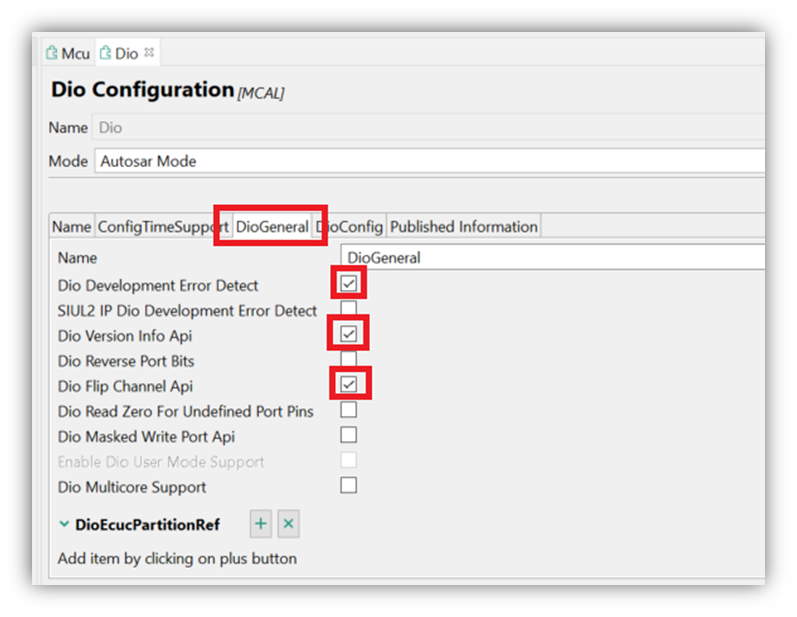Screen dimensions: 797x617
Task: Collapse the DioEcucPartitionRef section
Action: [64, 524]
